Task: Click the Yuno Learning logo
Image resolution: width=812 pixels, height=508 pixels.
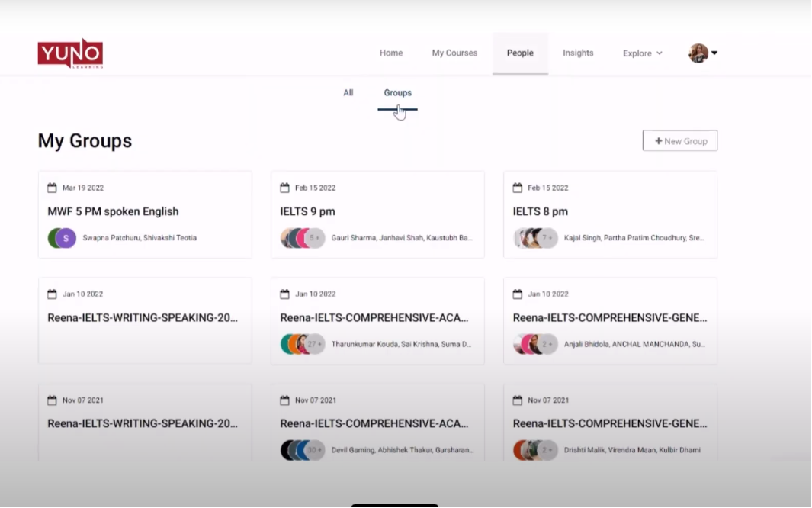Action: 70,53
